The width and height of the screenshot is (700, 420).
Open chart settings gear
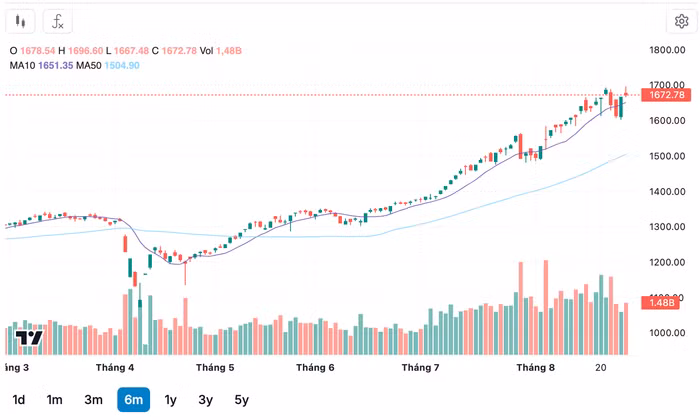click(679, 21)
